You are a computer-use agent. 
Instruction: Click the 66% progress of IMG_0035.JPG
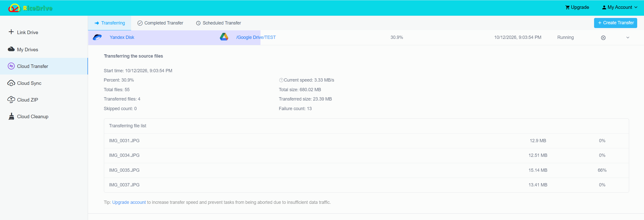point(602,170)
